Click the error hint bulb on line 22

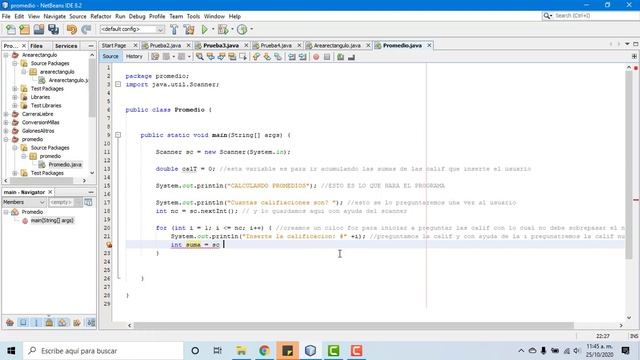pyautogui.click(x=109, y=245)
